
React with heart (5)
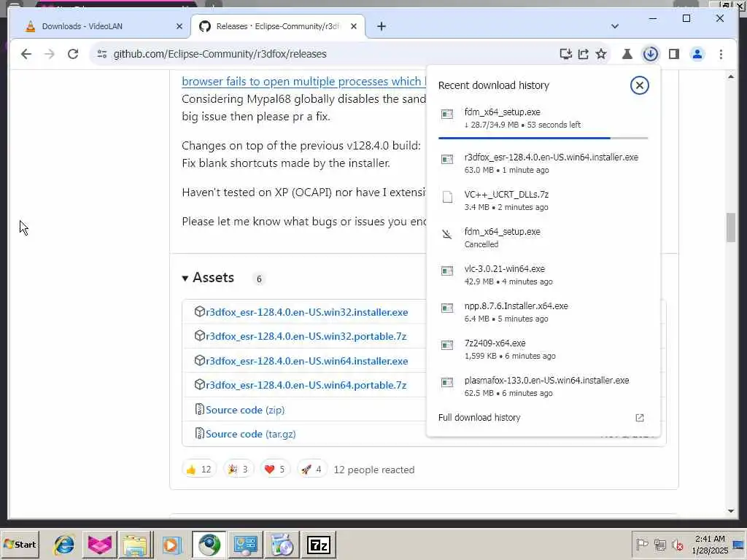click(274, 470)
